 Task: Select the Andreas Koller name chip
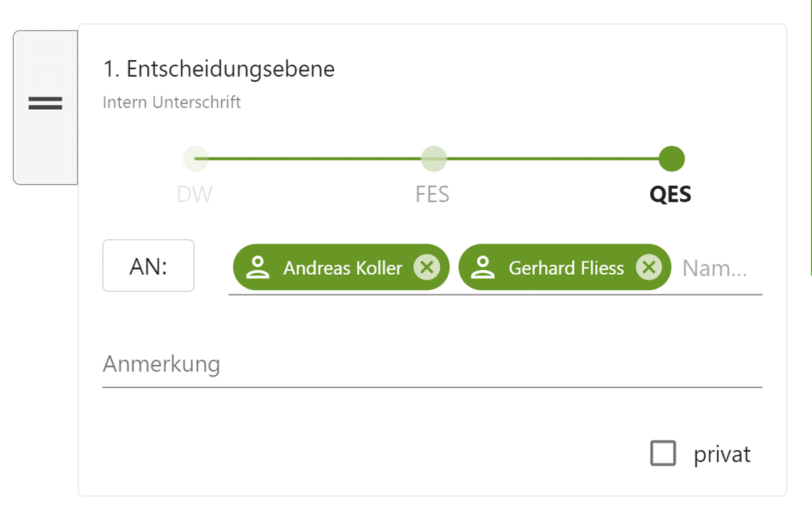(341, 267)
